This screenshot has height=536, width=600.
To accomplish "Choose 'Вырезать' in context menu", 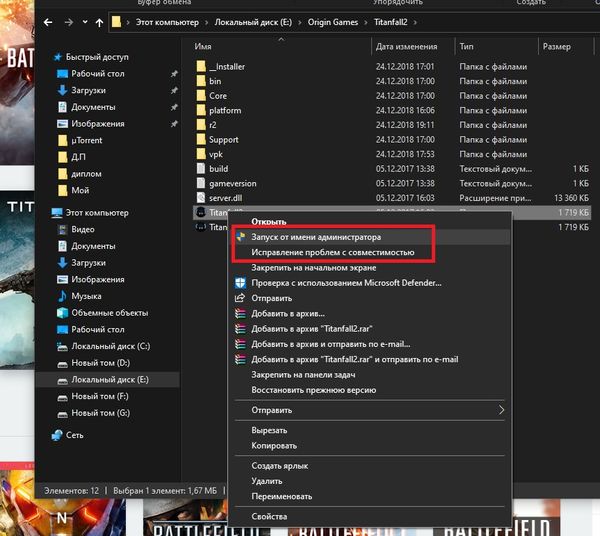I will [x=269, y=430].
